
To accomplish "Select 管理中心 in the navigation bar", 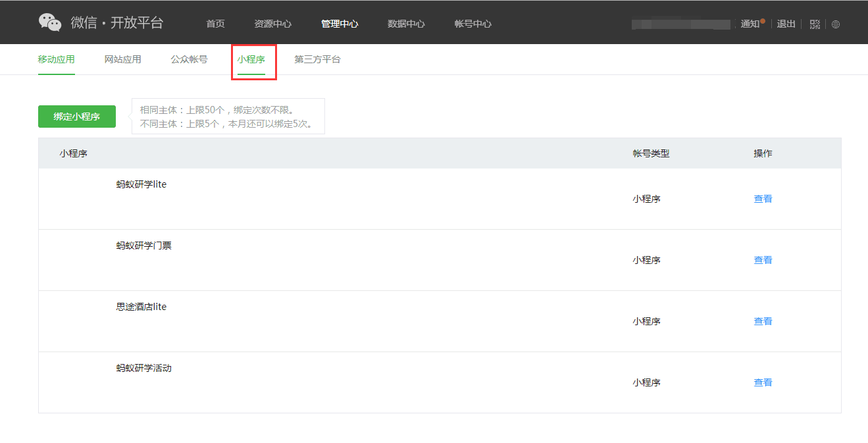I will 340,24.
